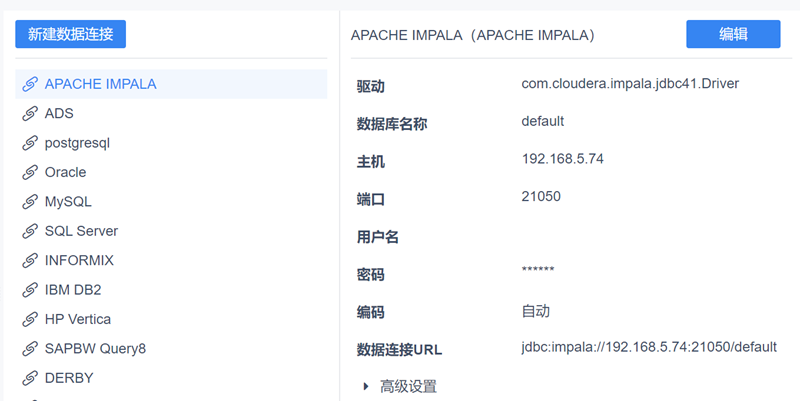Open the HP Vertica connection entry
Screen dimensions: 800x401
[x=78, y=320]
